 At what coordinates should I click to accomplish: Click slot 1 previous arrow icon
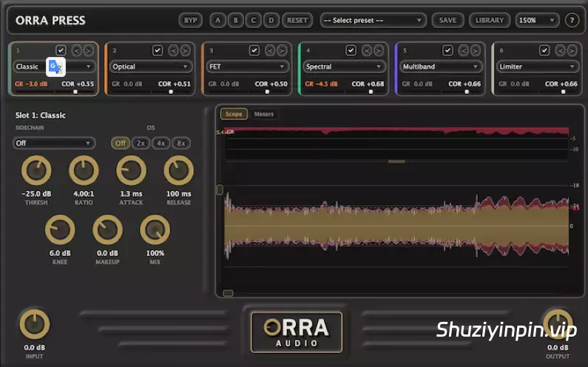tap(76, 50)
